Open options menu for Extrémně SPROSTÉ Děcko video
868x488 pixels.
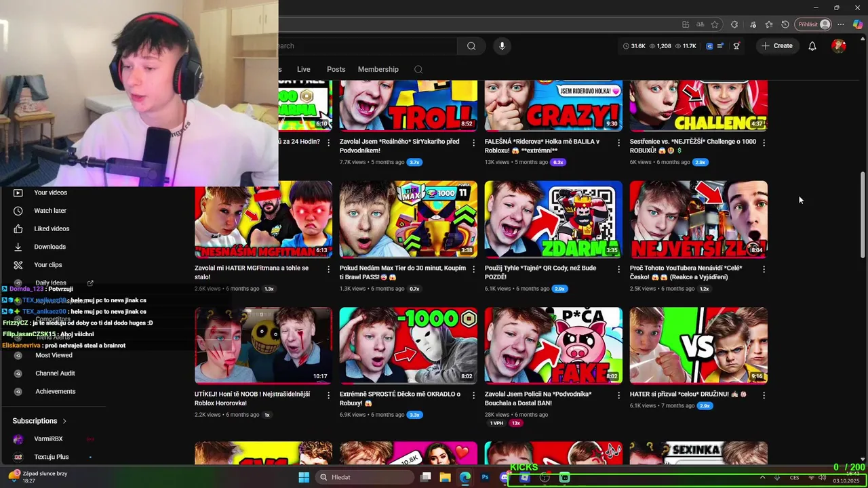tap(473, 395)
